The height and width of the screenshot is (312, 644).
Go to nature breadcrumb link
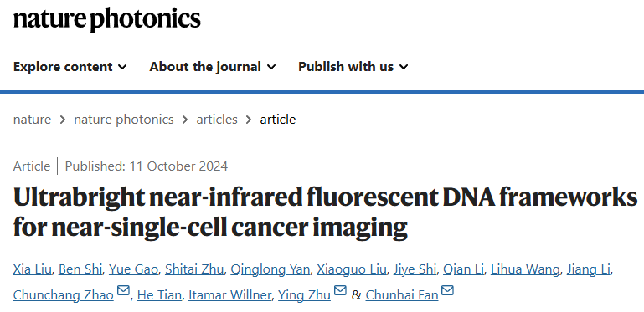(x=32, y=120)
